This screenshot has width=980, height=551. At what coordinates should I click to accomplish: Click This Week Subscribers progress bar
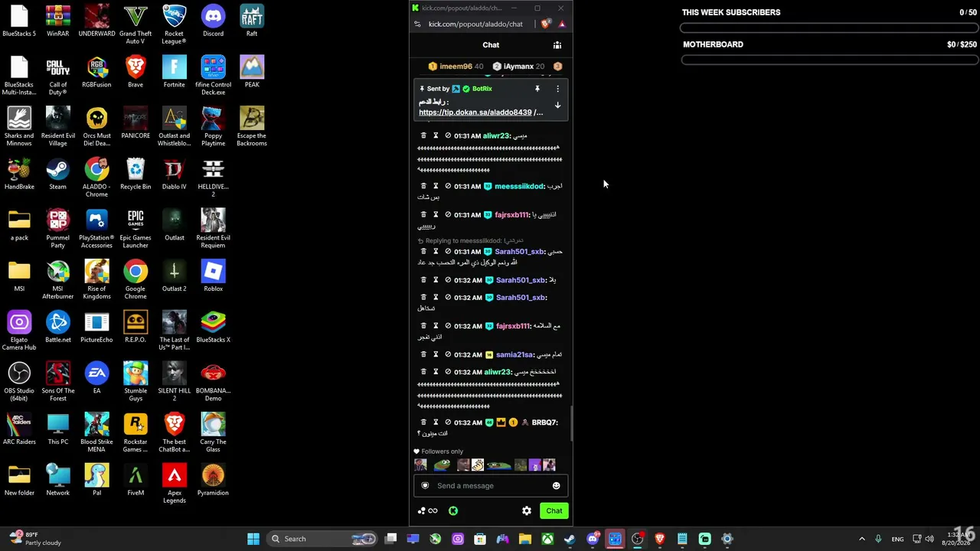(x=829, y=28)
